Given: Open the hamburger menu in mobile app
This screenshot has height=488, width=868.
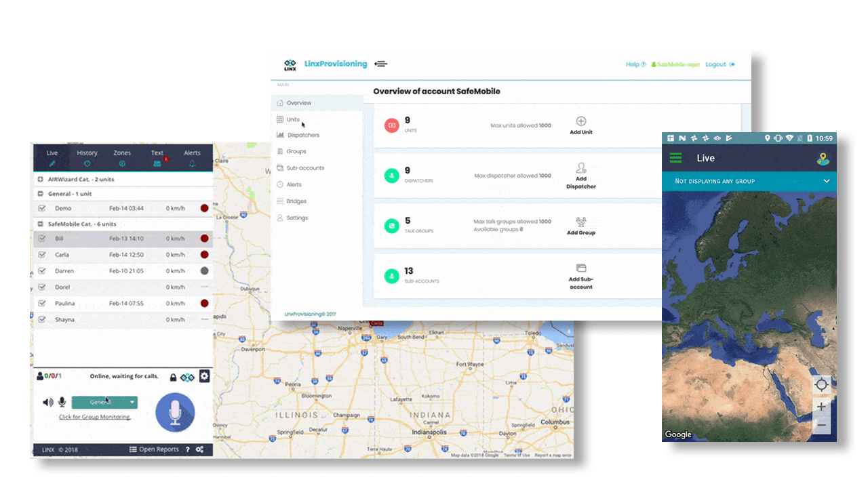Looking at the screenshot, I should [x=675, y=159].
